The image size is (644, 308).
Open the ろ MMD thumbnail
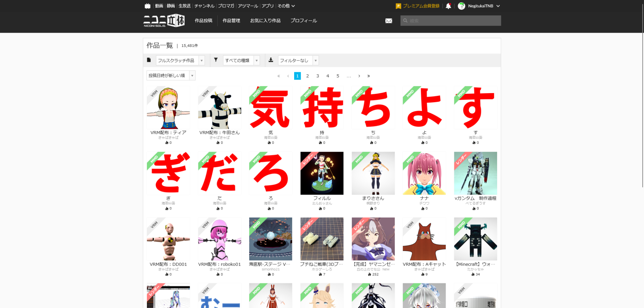point(271,173)
